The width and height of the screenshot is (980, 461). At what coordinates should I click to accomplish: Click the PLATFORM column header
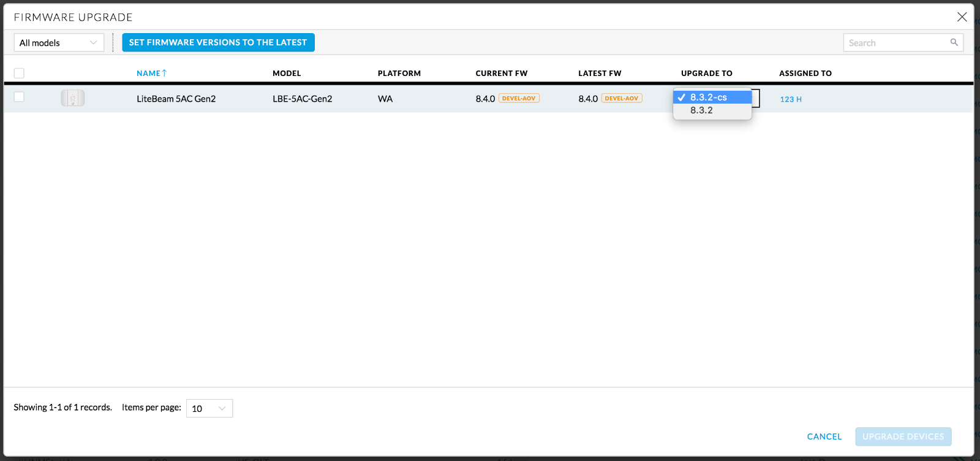(399, 73)
